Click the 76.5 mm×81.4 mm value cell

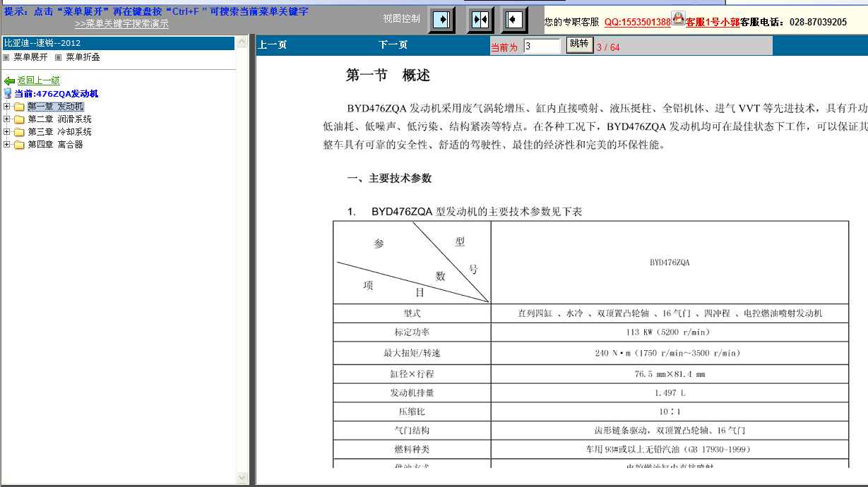click(x=670, y=374)
